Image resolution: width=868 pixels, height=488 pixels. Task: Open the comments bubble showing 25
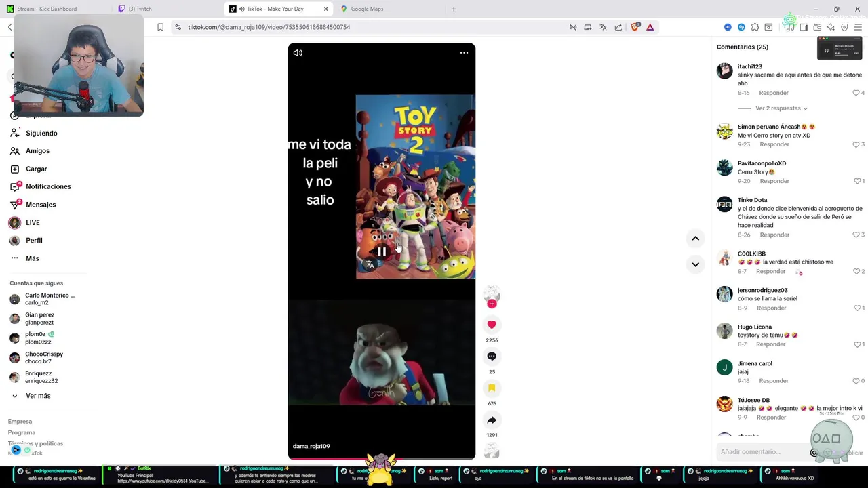point(492,357)
